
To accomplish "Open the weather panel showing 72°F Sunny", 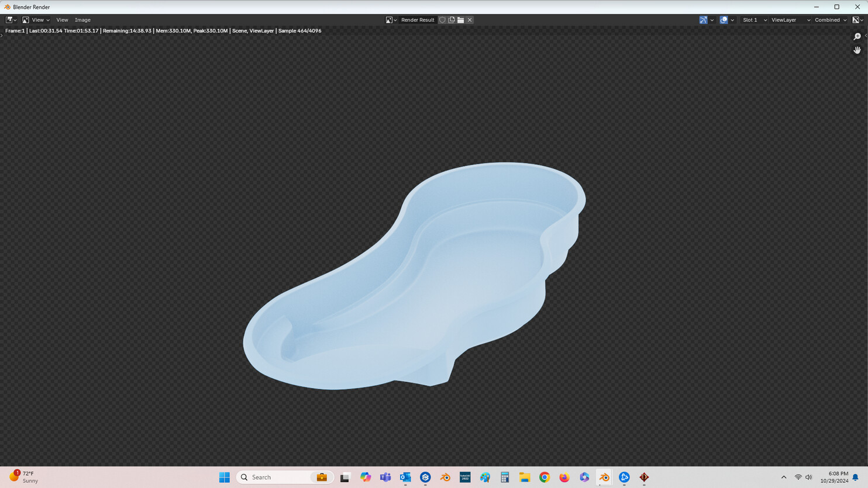I will pyautogui.click(x=23, y=477).
